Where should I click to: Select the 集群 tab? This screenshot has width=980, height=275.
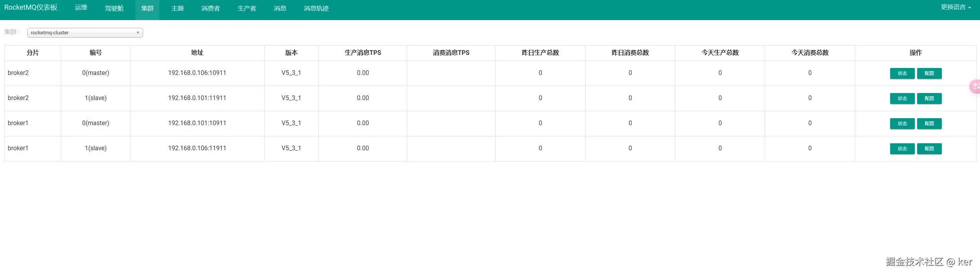coord(147,8)
